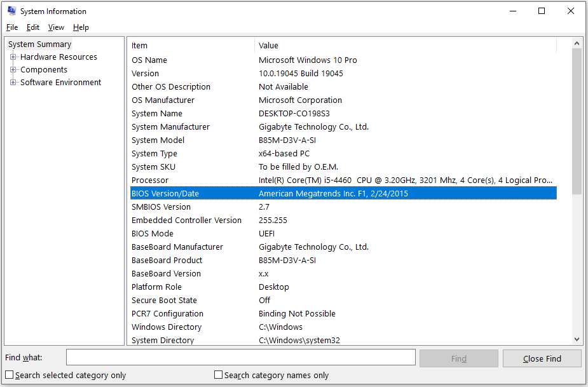The height and width of the screenshot is (387, 588).
Task: Select the Version row
Action: (343, 74)
